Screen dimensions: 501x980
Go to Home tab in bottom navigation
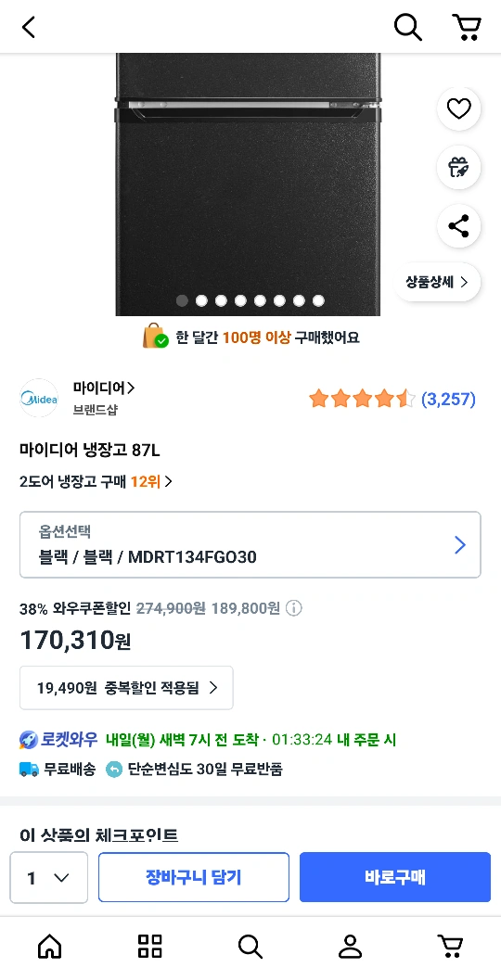[50, 947]
